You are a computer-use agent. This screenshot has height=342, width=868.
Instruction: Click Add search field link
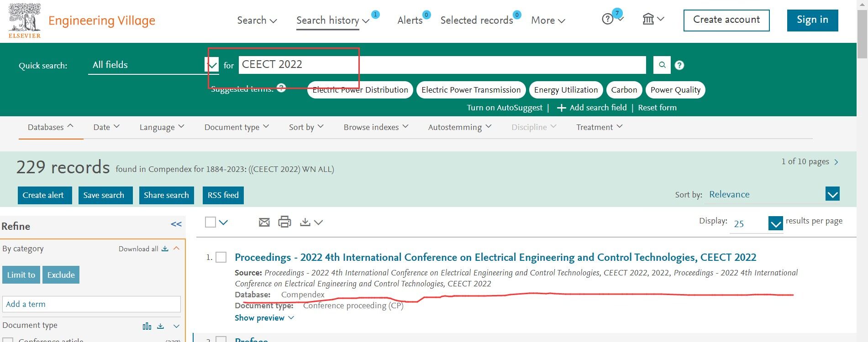(x=592, y=108)
